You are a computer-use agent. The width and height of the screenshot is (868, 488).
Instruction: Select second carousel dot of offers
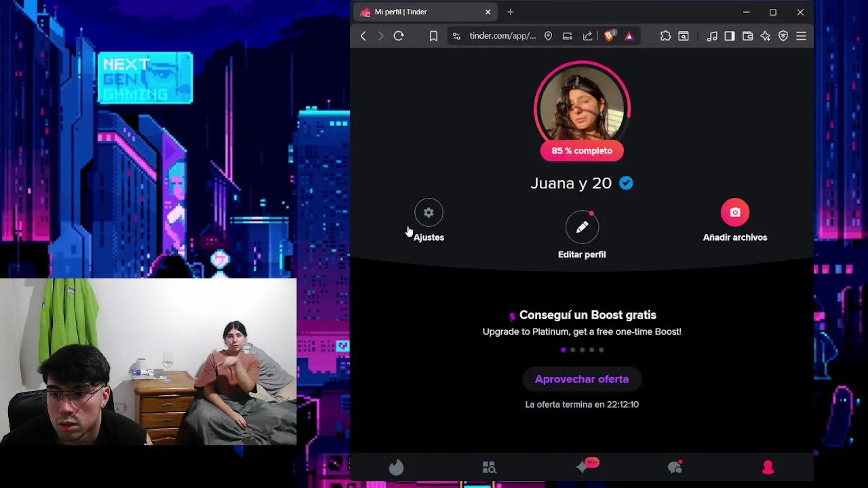(572, 350)
